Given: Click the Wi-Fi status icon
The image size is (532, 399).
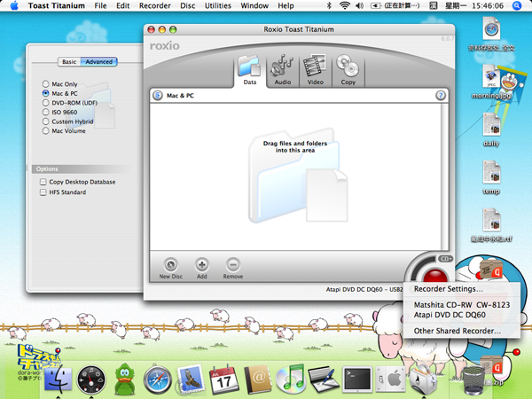Looking at the screenshot, I should coord(345,6).
